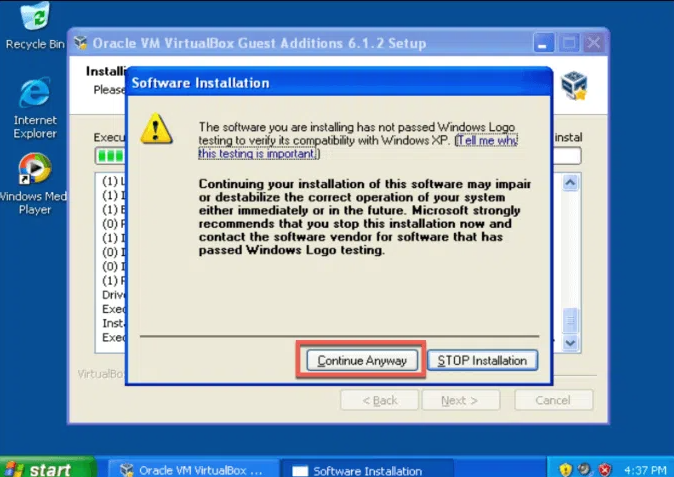This screenshot has width=674, height=477.
Task: Click the VirtualBox cube logo in the setup window
Action: 574,86
